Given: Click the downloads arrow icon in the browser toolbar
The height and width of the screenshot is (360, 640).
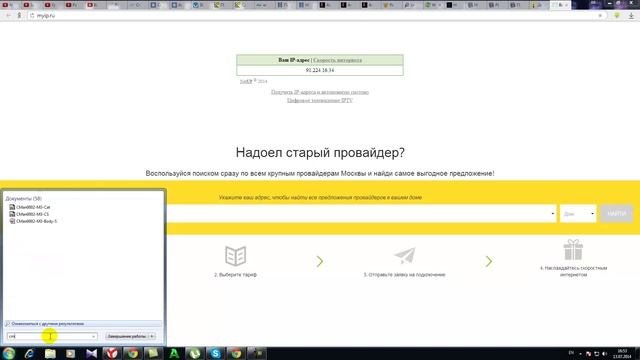Looking at the screenshot, I should click(631, 16).
